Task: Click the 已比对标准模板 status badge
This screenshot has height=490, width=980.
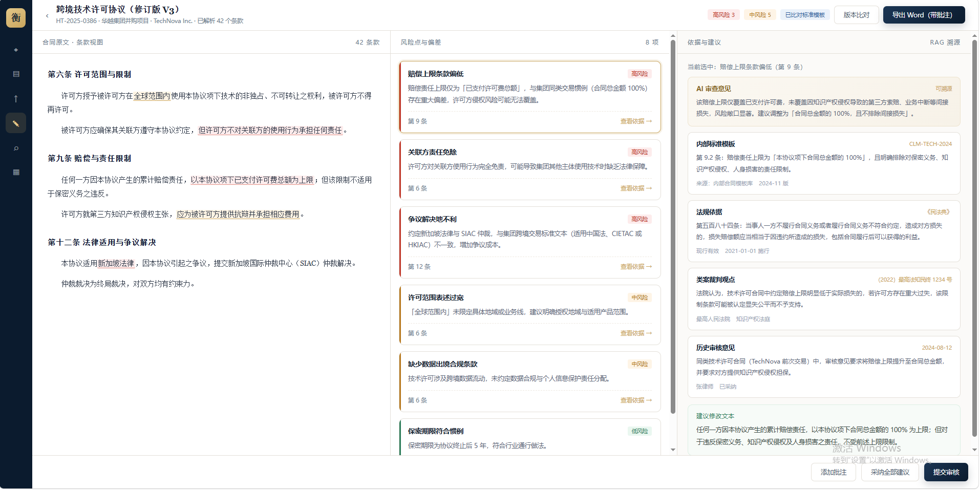Action: [805, 15]
